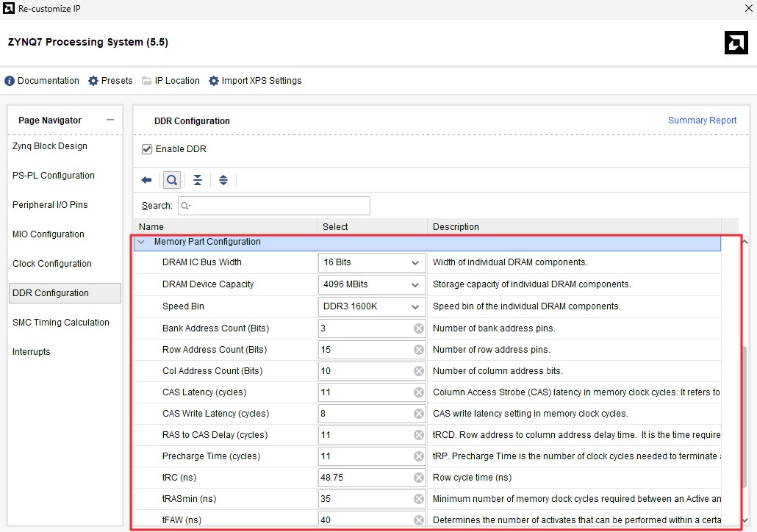Toggle the search magnifier toolbar icon
The height and width of the screenshot is (532, 757).
[x=172, y=180]
